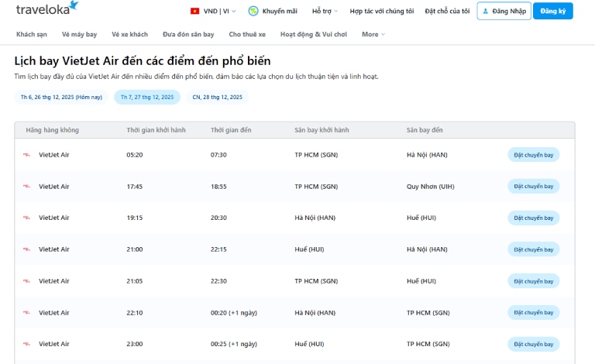
Task: Select the Th 6, 26 thg 12 date
Action: 61,98
